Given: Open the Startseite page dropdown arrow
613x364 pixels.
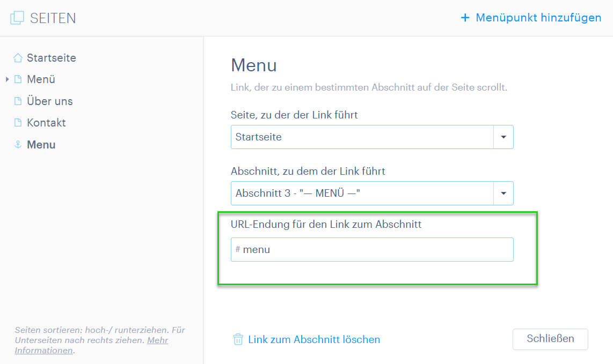Looking at the screenshot, I should click(x=503, y=137).
